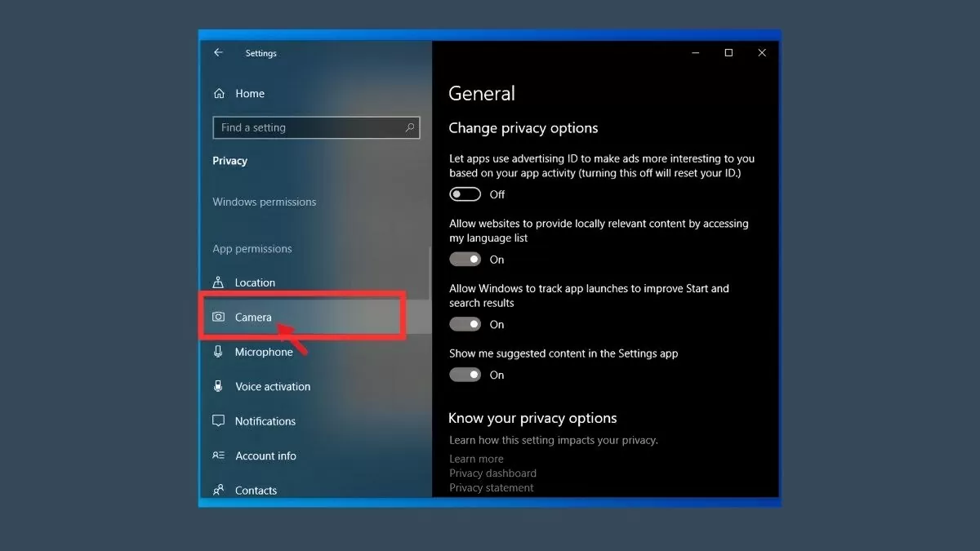Toggle off suggested content in Settings

465,375
